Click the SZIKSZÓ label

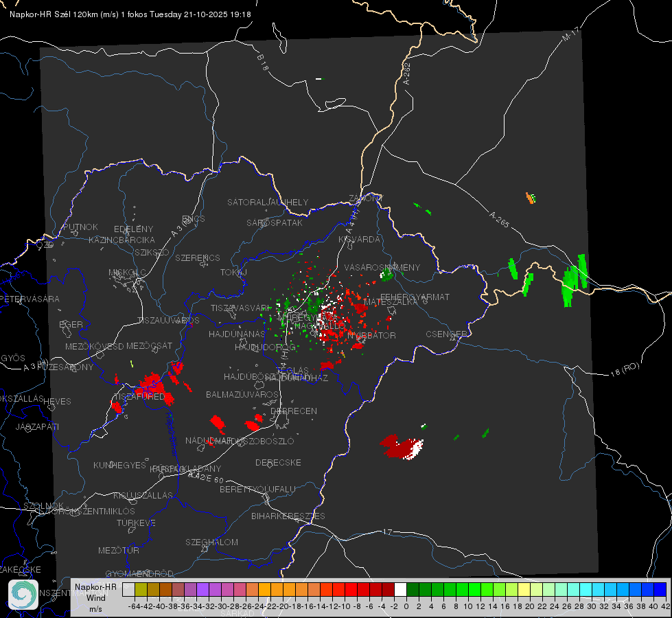click(x=152, y=253)
